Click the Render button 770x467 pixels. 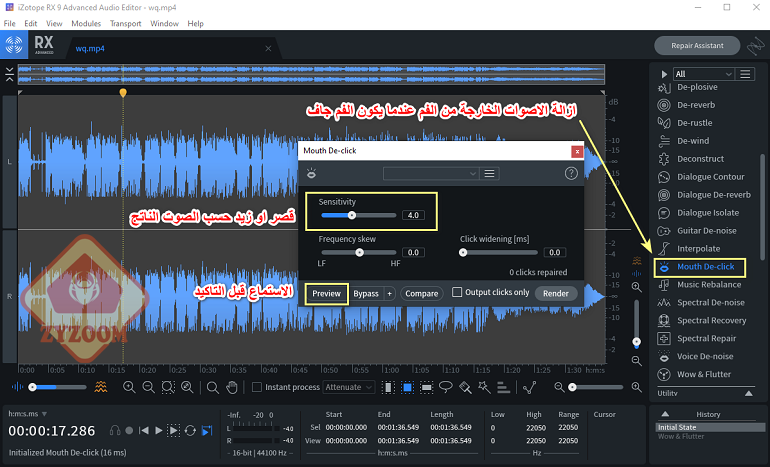point(555,294)
